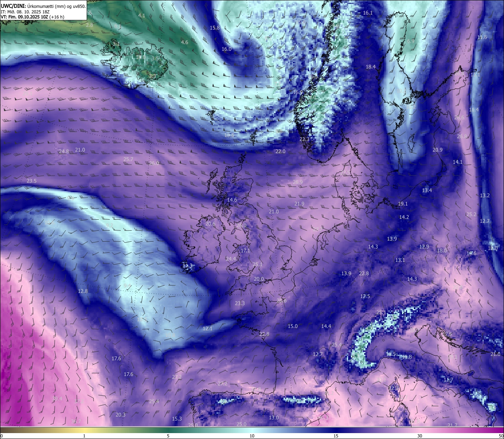This screenshot has width=504, height=439.
Task: Select the 20.0 value over southern England
Action: (259, 279)
